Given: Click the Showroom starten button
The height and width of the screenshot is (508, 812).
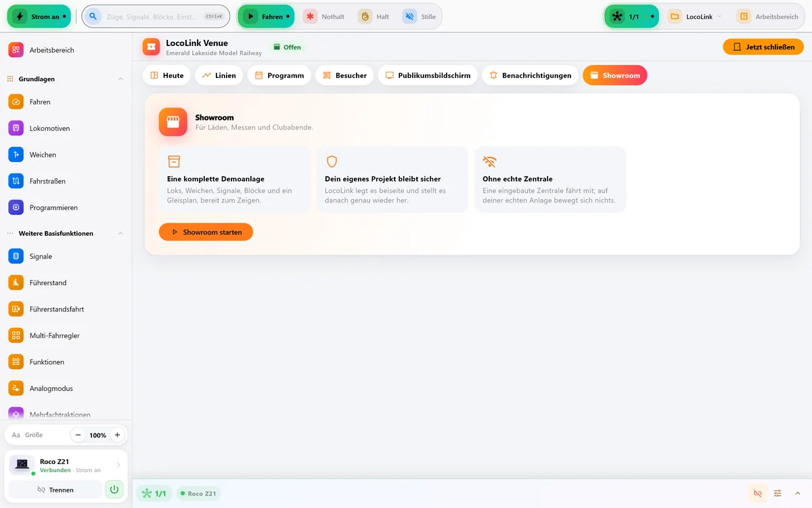Looking at the screenshot, I should (206, 232).
